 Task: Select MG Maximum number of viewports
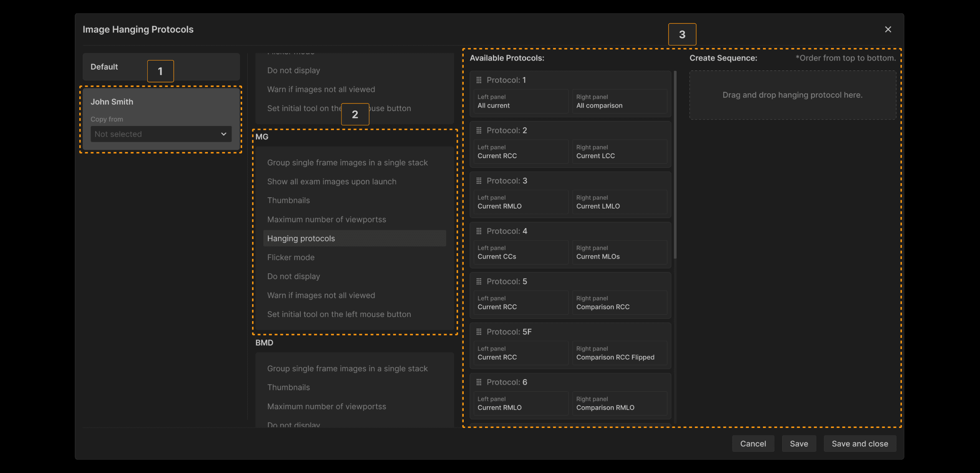coord(326,219)
